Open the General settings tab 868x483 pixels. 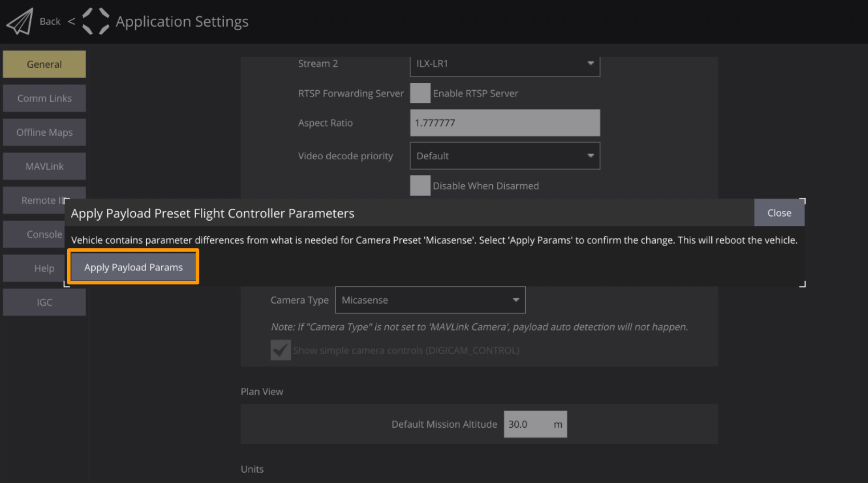44,65
